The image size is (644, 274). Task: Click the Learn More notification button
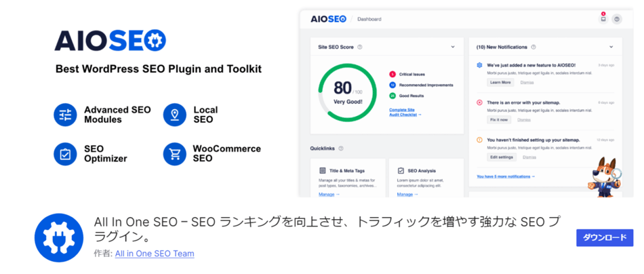[x=500, y=82]
